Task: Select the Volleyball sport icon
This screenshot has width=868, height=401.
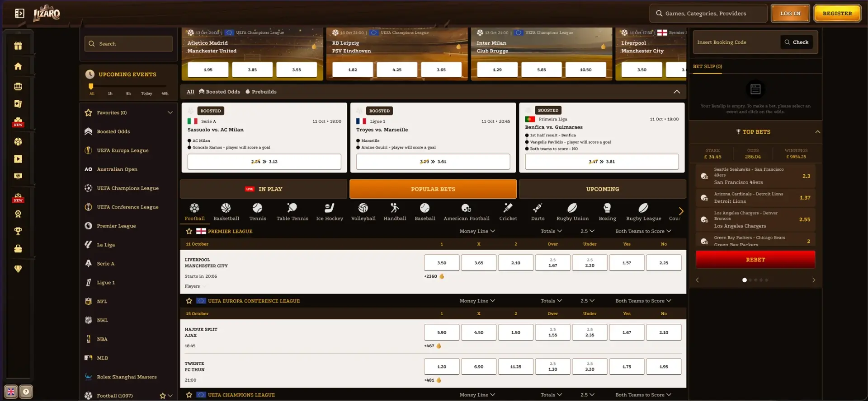Action: tap(363, 212)
